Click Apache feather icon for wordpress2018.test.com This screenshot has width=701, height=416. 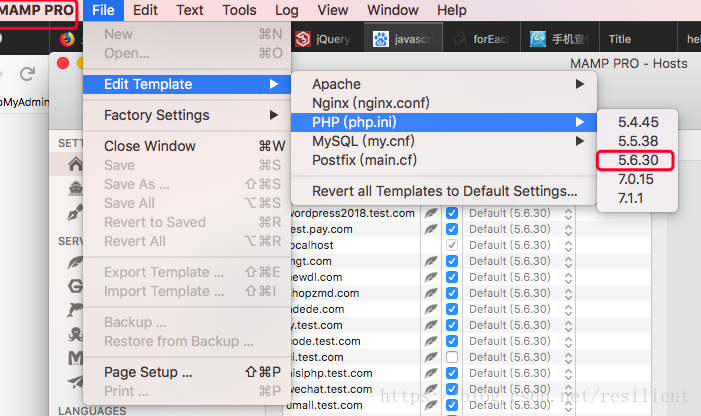[431, 213]
